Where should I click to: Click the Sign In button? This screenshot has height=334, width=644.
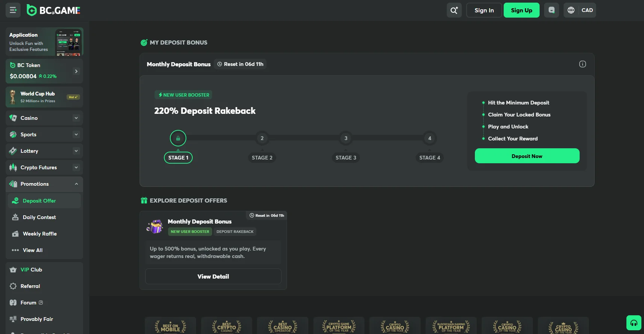click(x=484, y=10)
